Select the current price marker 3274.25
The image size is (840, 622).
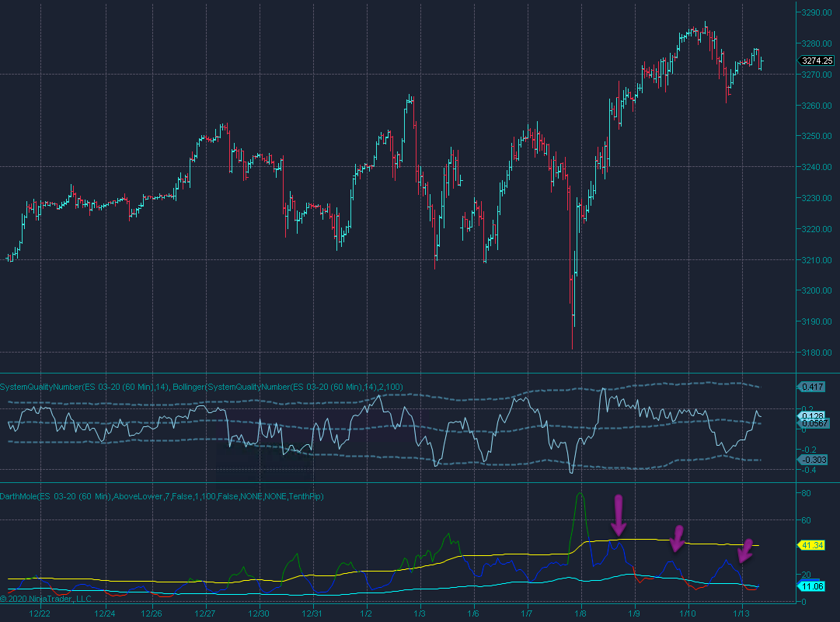pyautogui.click(x=816, y=60)
